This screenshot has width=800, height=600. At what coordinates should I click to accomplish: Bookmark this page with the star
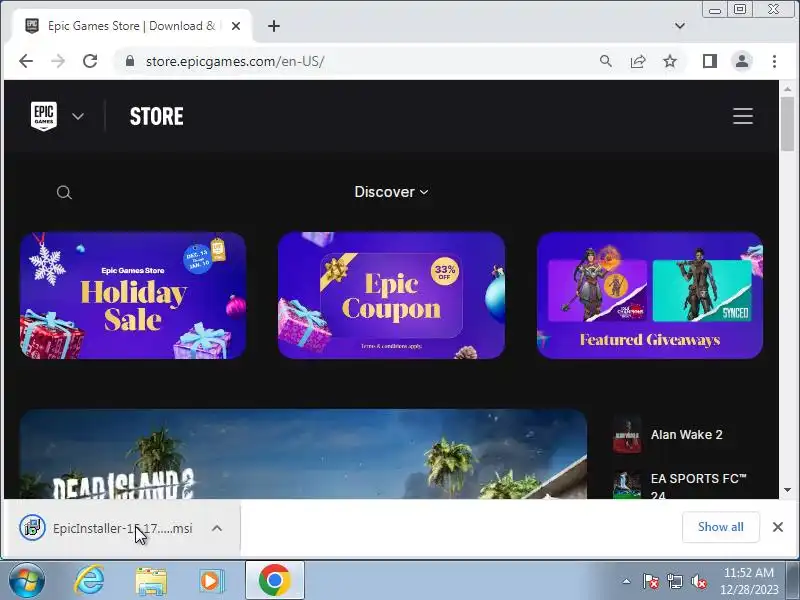point(670,61)
